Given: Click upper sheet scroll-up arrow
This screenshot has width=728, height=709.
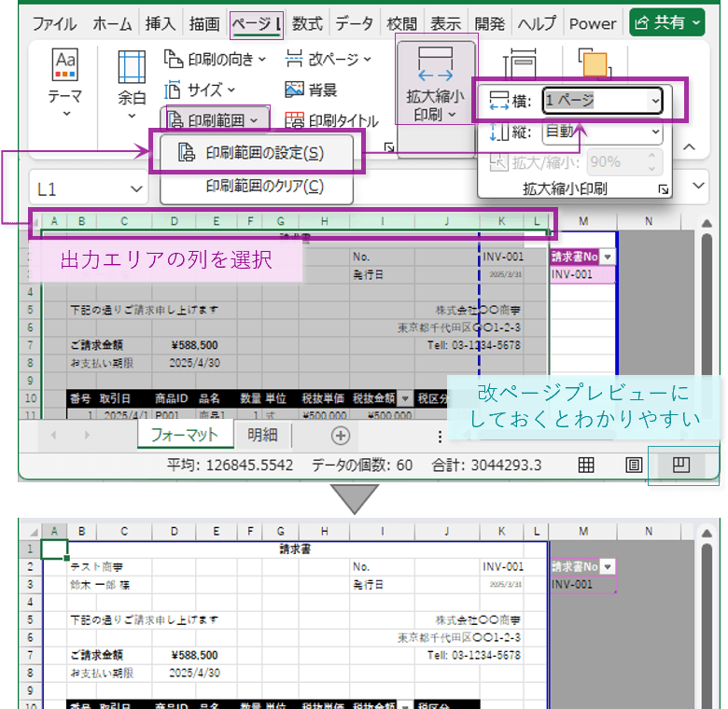Looking at the screenshot, I should tap(707, 223).
